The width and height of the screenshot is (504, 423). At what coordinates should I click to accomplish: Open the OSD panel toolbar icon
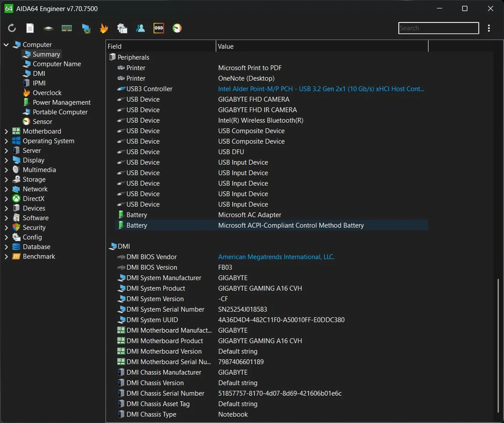[159, 28]
